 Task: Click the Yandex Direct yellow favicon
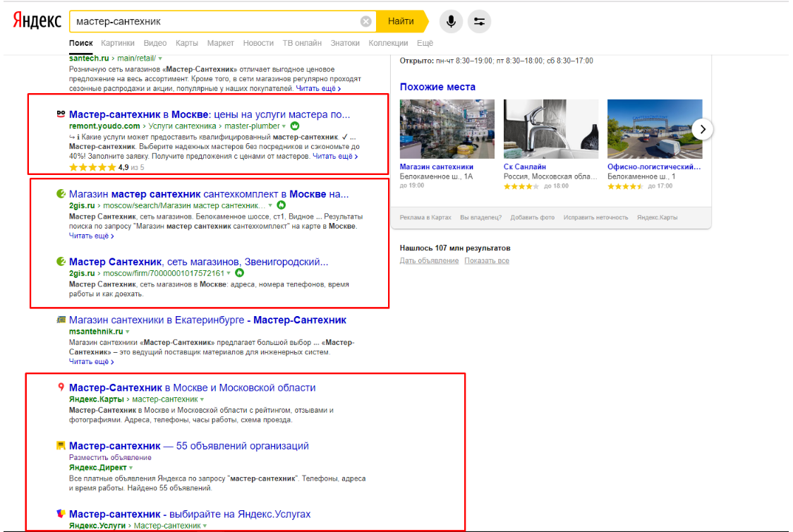click(x=61, y=445)
